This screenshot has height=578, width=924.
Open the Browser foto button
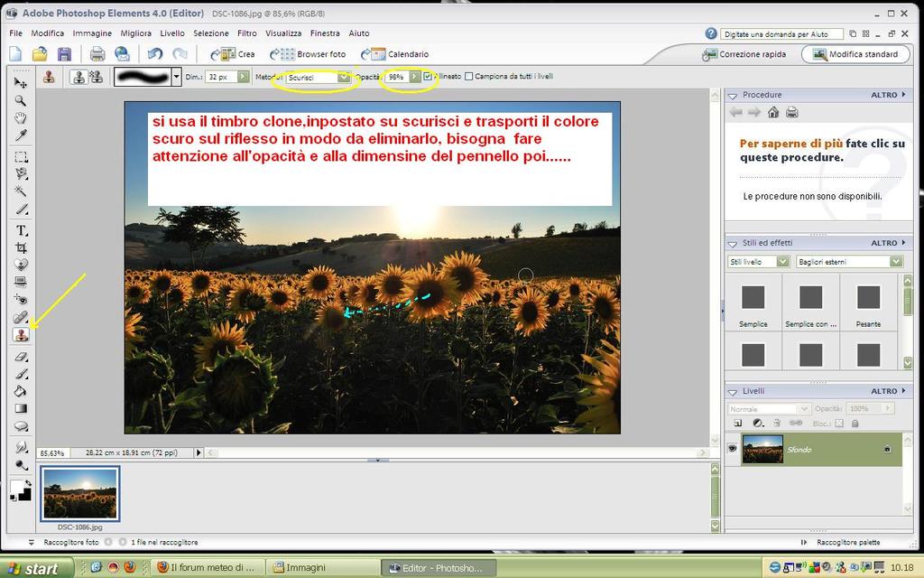tap(309, 54)
